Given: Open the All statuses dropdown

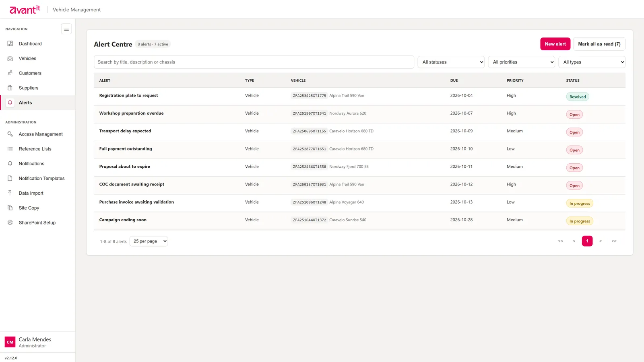Looking at the screenshot, I should tap(451, 62).
